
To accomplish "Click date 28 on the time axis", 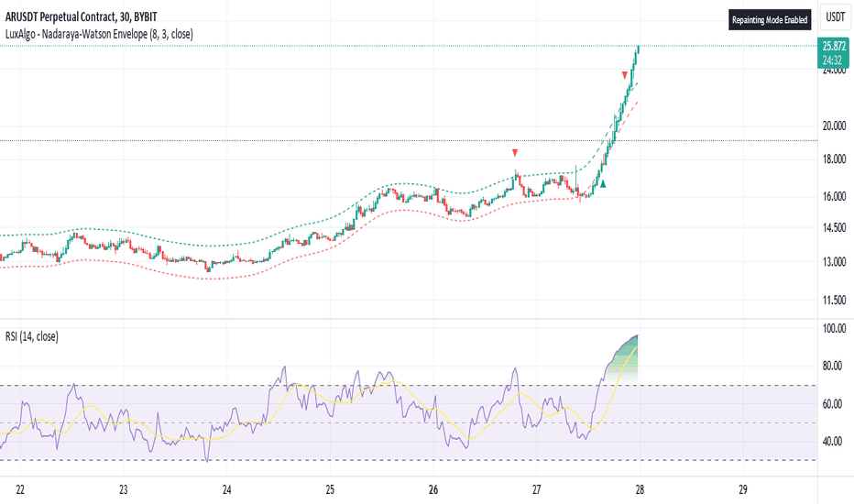I will (640, 490).
